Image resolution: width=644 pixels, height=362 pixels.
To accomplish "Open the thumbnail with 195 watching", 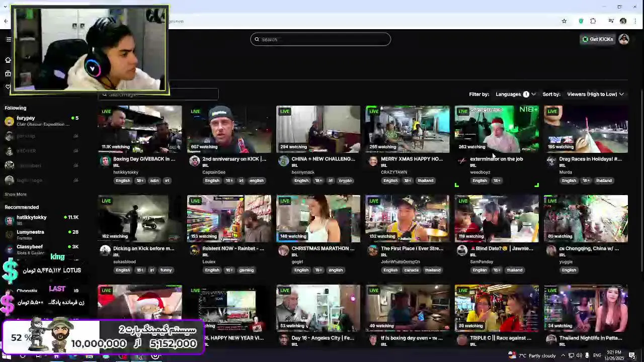I will [x=586, y=129].
